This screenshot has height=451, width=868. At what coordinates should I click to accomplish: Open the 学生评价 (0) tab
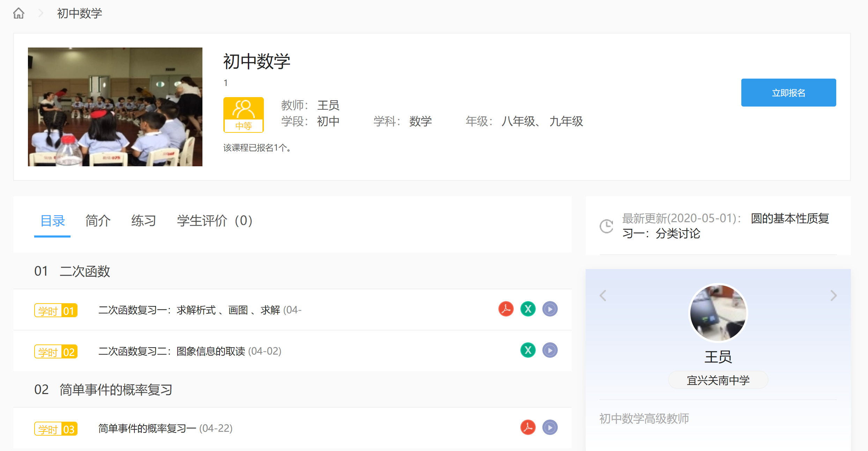pos(215,221)
